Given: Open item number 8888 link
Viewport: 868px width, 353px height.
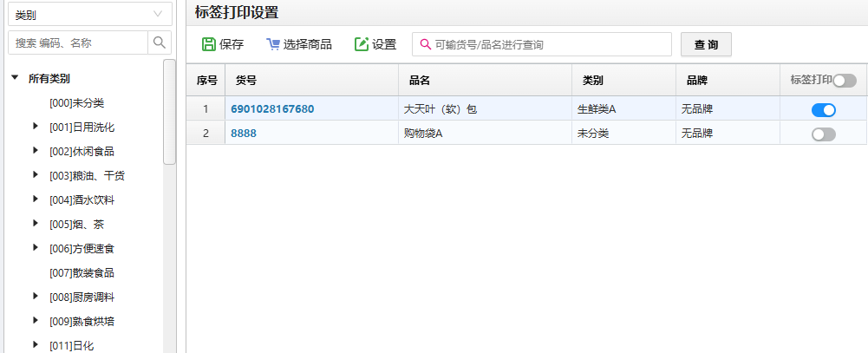Looking at the screenshot, I should [x=244, y=134].
